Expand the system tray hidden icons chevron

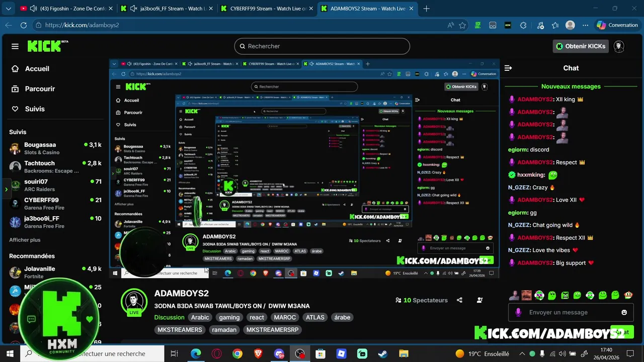tap(522, 354)
